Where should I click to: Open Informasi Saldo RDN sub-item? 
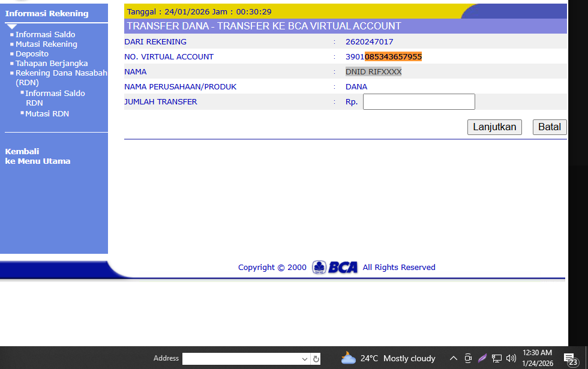pyautogui.click(x=55, y=98)
